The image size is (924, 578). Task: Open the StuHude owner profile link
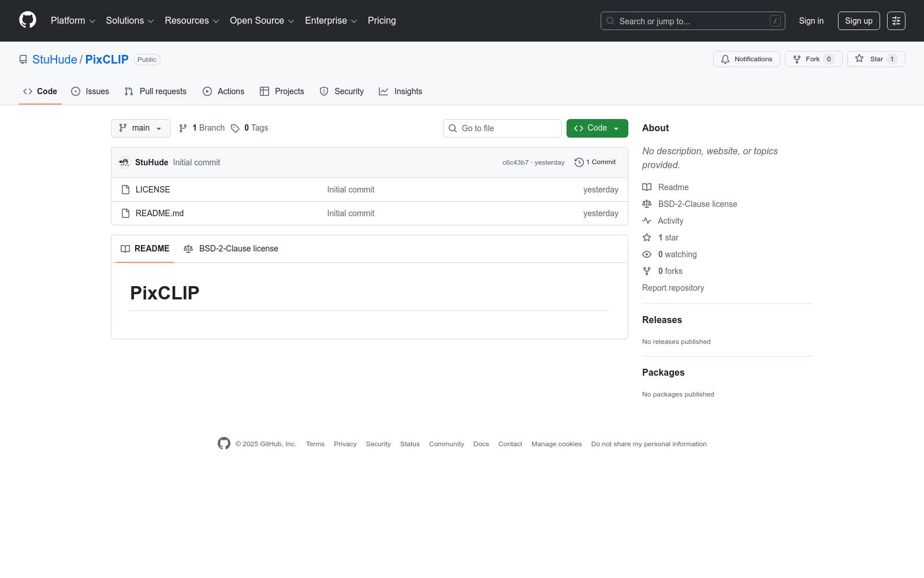[55, 60]
